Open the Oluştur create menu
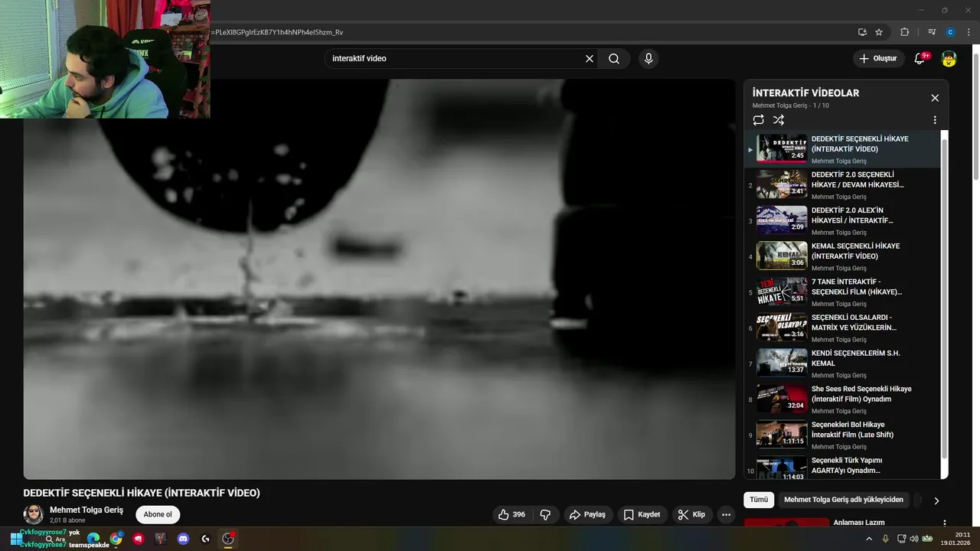980x551 pixels. pyautogui.click(x=879, y=59)
